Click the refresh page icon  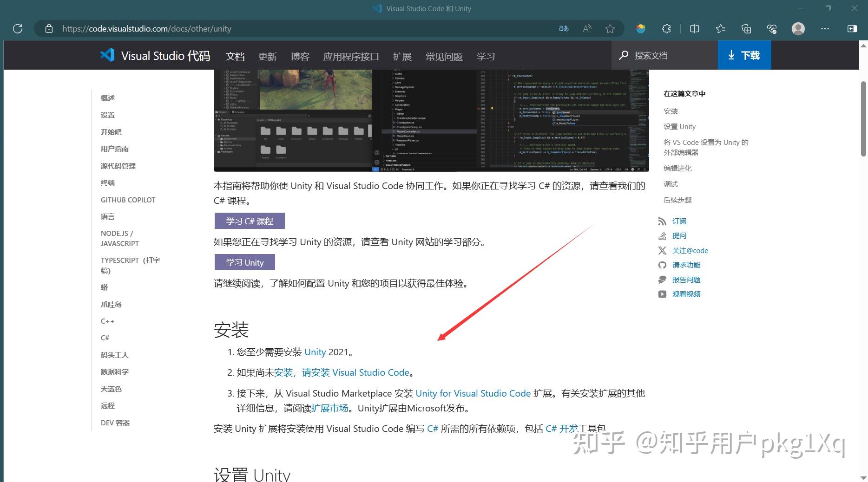click(x=18, y=28)
